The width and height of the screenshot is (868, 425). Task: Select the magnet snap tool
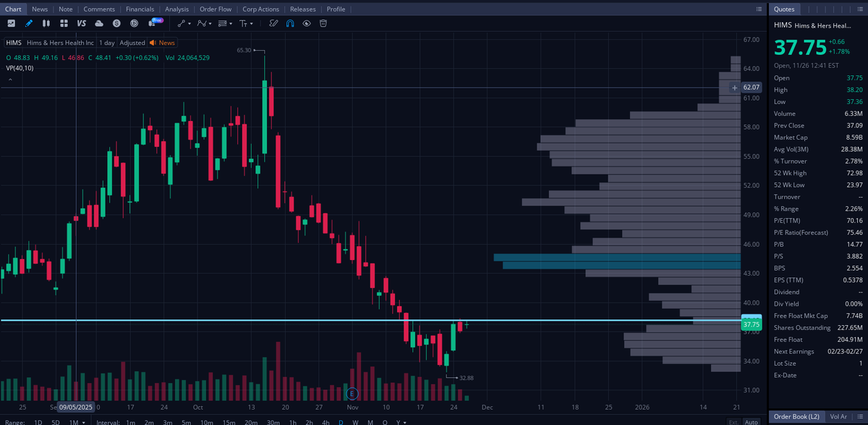(291, 23)
